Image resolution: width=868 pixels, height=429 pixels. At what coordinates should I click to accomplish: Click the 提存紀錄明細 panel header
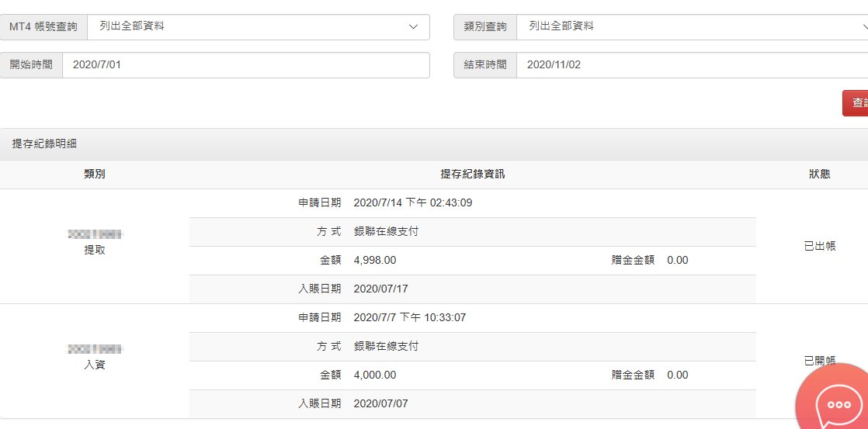[434, 144]
